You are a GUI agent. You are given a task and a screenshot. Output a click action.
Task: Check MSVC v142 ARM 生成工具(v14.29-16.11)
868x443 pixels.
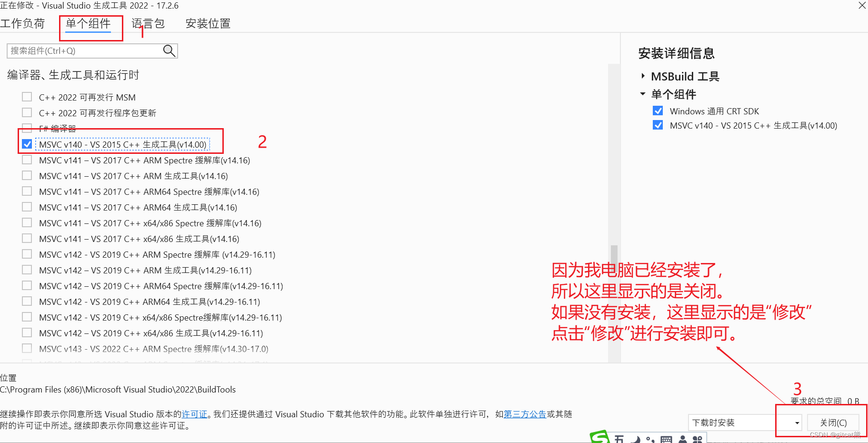[x=27, y=270]
